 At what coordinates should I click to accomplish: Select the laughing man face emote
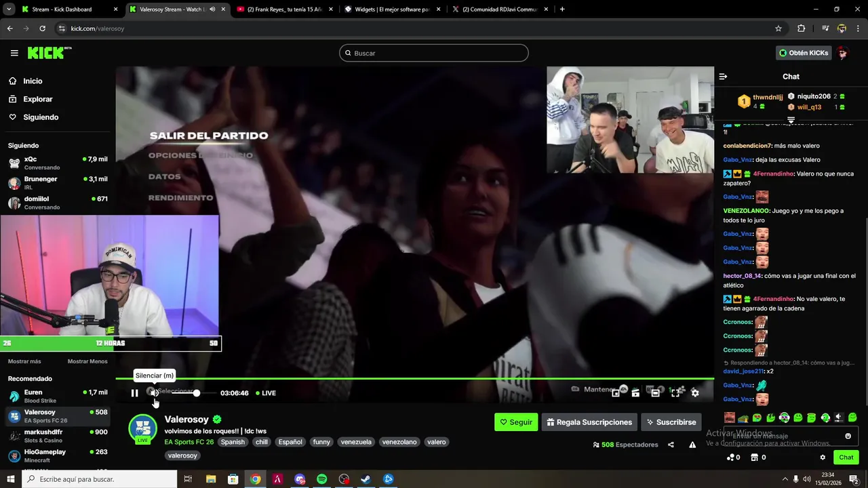(x=729, y=418)
